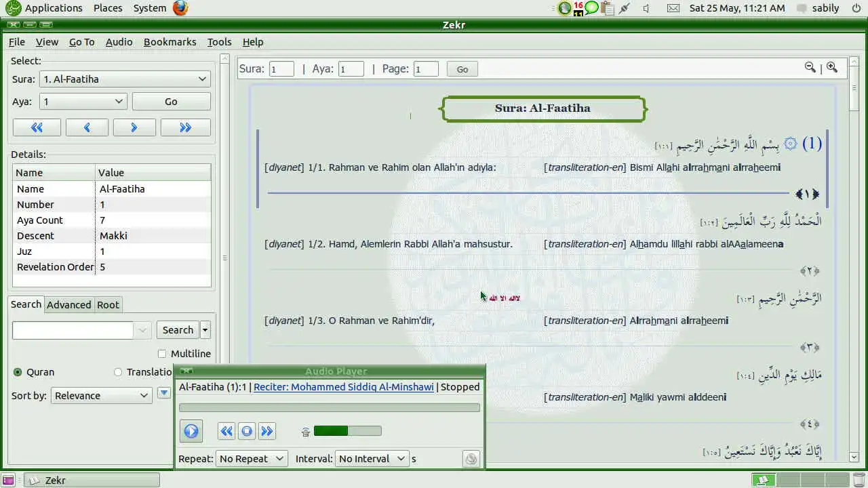
Task: Click the Go button in navigation bar
Action: click(462, 69)
